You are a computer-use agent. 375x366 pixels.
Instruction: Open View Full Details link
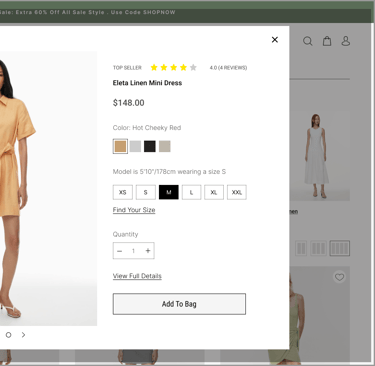point(137,276)
